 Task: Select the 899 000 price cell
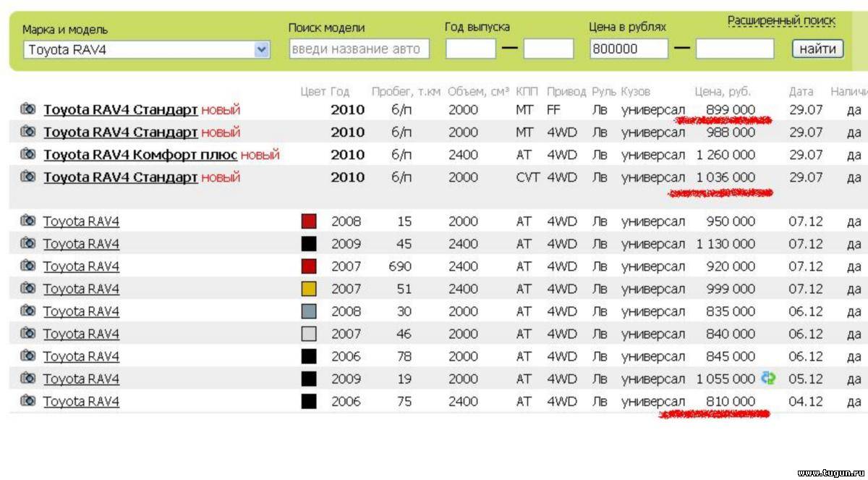click(731, 110)
